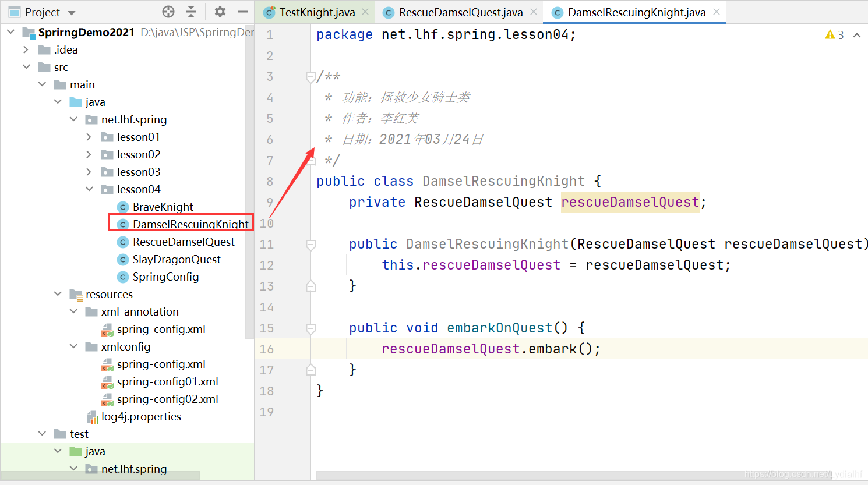
Task: Open SpringConfig class in tree
Action: coord(165,277)
